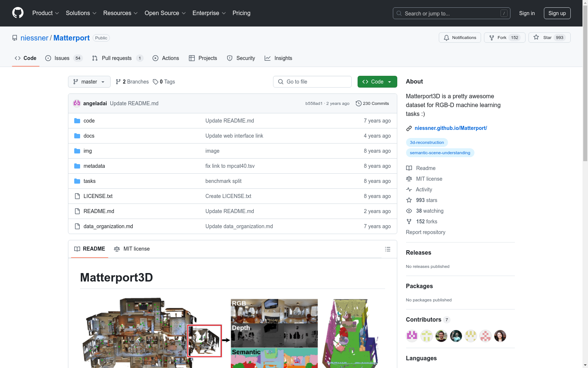588x368 pixels.
Task: Click the last contributor avatar photo
Action: (x=500, y=336)
